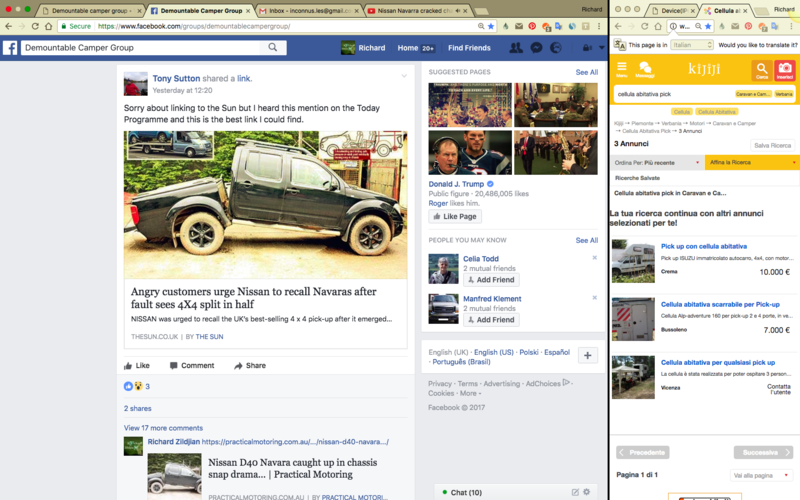Open Facebook notifications globe icon
The height and width of the screenshot is (500, 800).
pyautogui.click(x=556, y=47)
